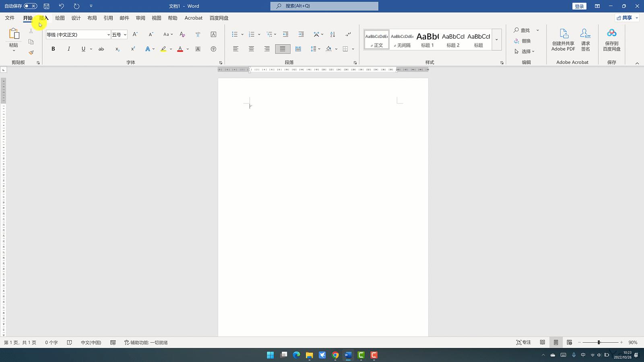Viewport: 644px width, 362px height.
Task: Click the Sign in button
Action: pos(579,6)
